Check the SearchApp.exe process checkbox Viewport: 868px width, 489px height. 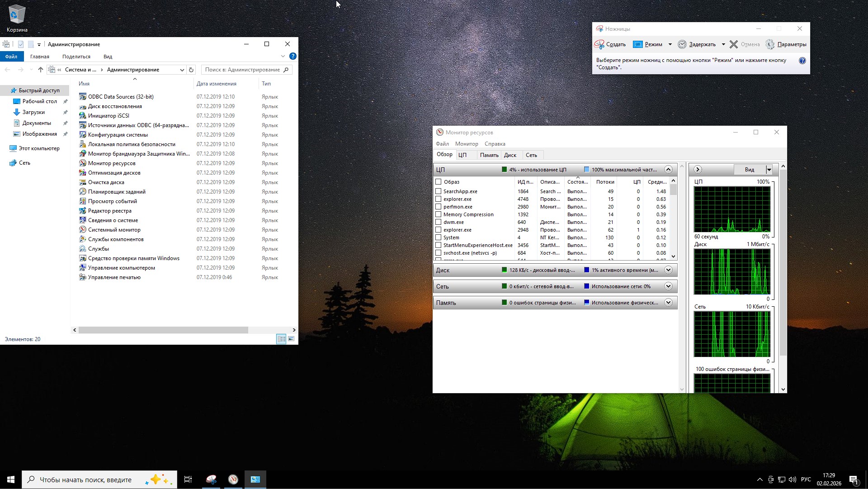[x=438, y=191]
